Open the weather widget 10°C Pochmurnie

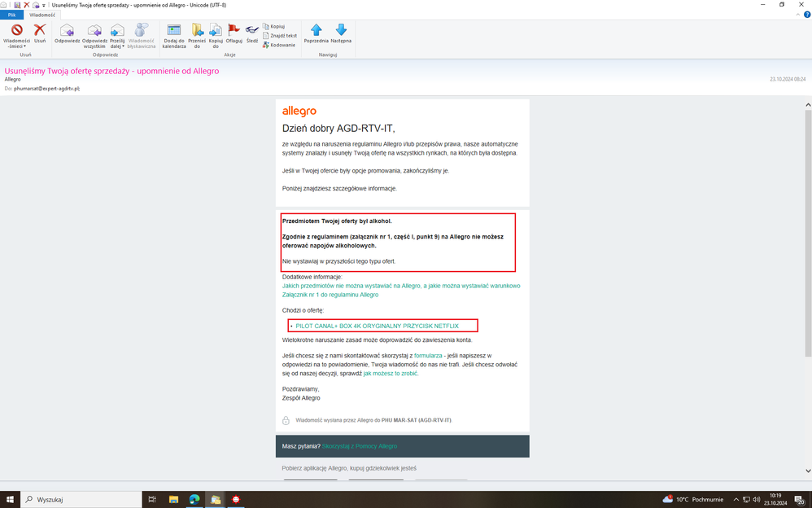tap(693, 499)
